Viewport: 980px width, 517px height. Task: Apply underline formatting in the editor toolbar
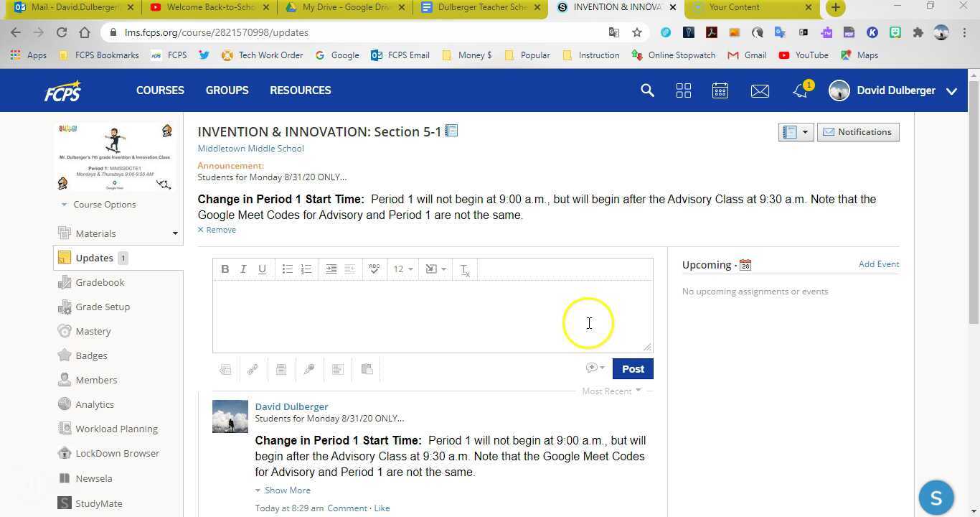pyautogui.click(x=262, y=269)
